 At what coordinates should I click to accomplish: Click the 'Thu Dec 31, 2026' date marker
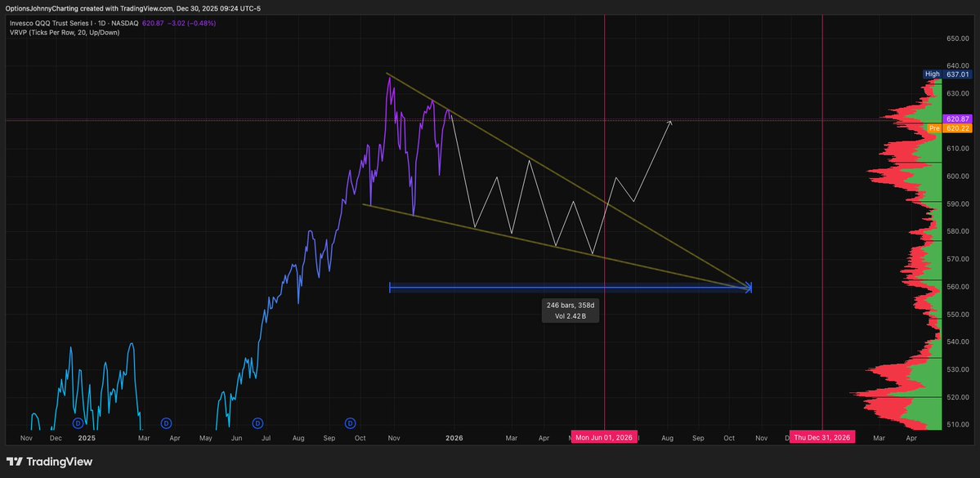point(822,437)
